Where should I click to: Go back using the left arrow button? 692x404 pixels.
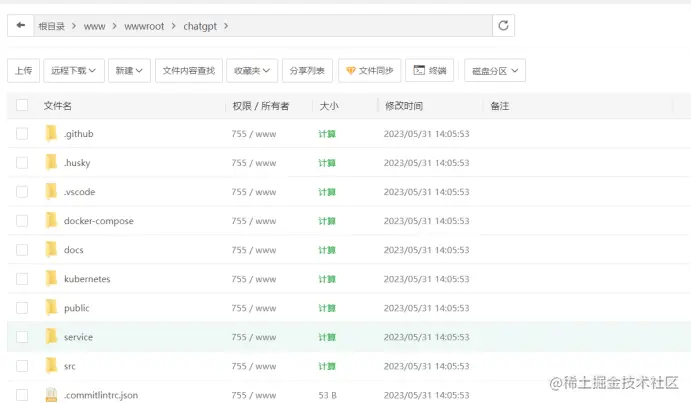pos(20,26)
